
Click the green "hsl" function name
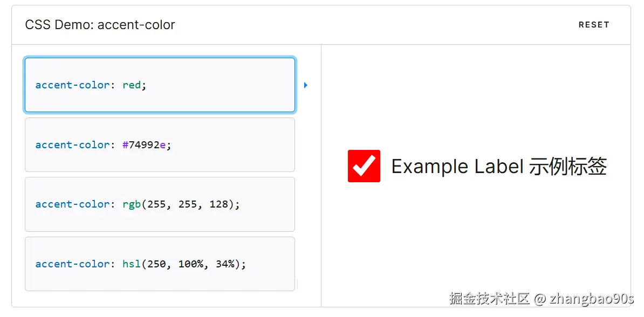pos(132,264)
